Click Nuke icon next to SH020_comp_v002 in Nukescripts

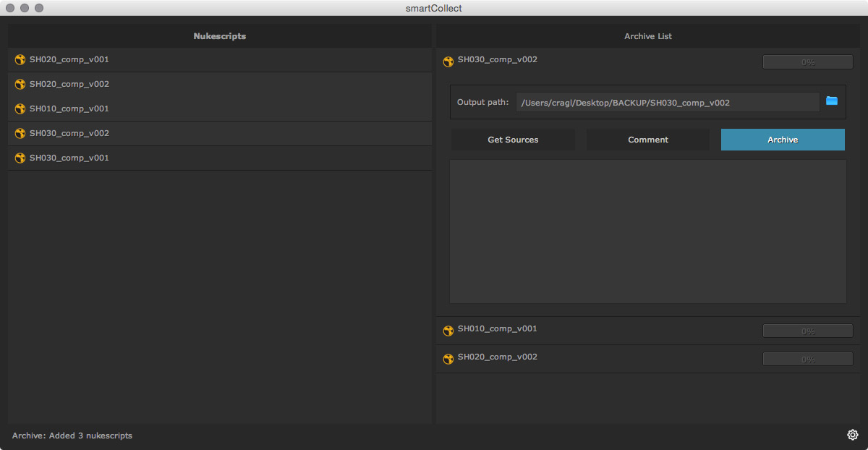click(x=20, y=85)
